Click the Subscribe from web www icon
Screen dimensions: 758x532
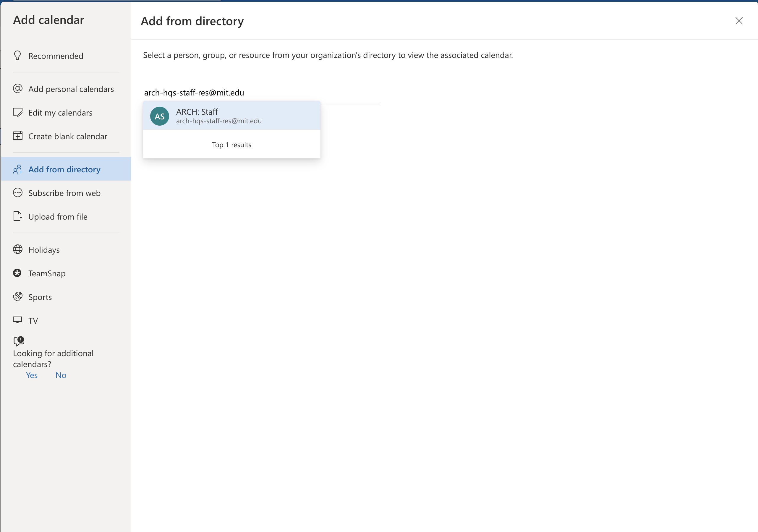pyautogui.click(x=17, y=193)
